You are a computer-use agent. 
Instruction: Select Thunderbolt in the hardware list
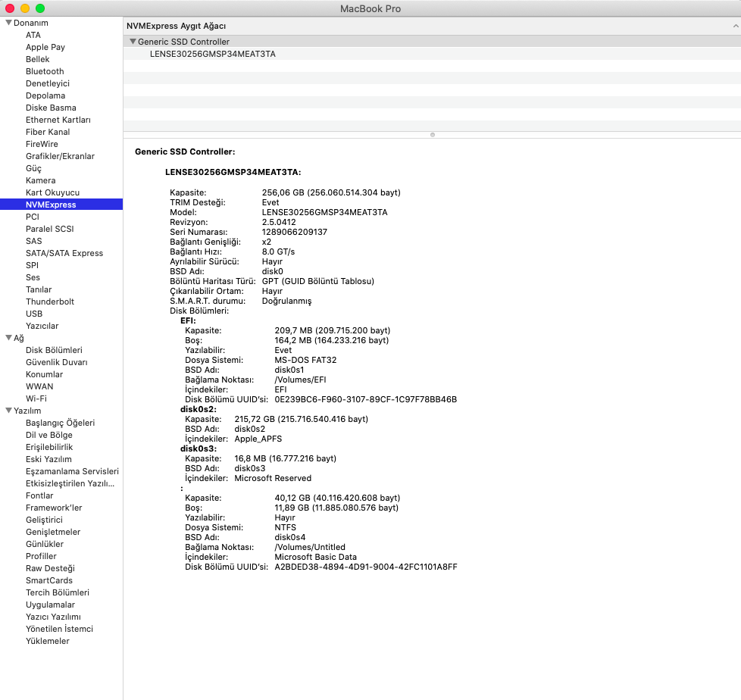tap(50, 302)
